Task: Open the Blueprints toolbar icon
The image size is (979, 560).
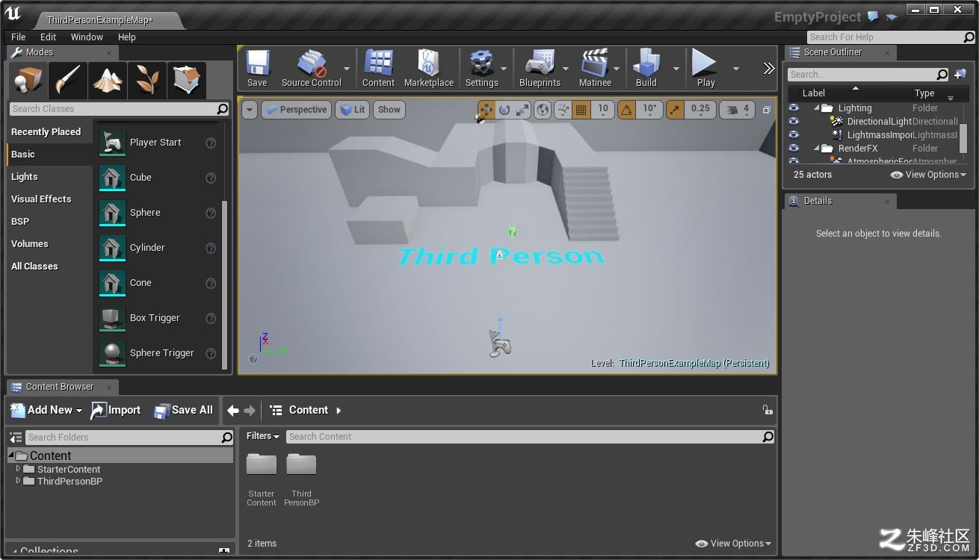Action: click(540, 69)
